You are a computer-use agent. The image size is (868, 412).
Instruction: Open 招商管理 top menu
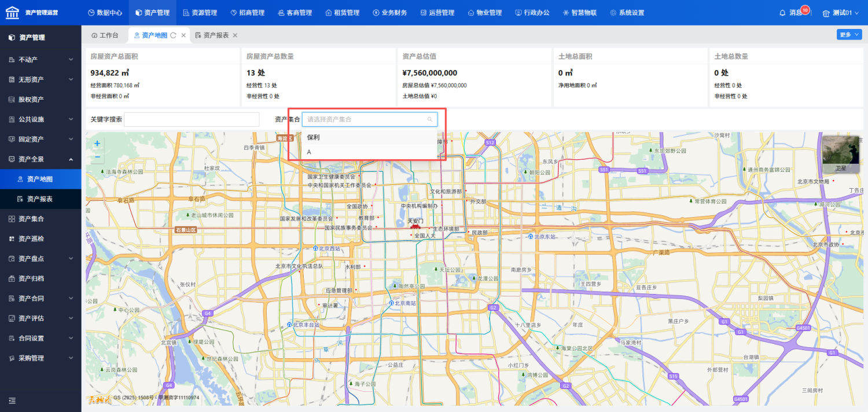[247, 13]
